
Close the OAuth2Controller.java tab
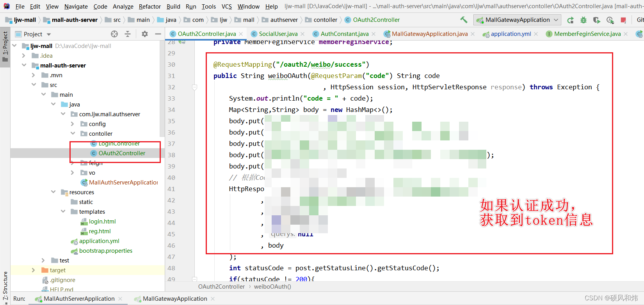241,34
